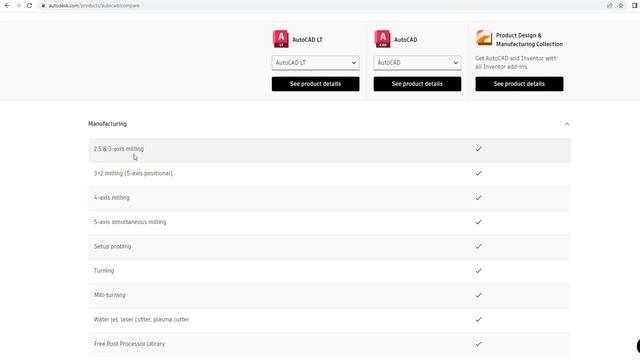
Task: See product details for AutoCAD LT
Action: click(316, 84)
